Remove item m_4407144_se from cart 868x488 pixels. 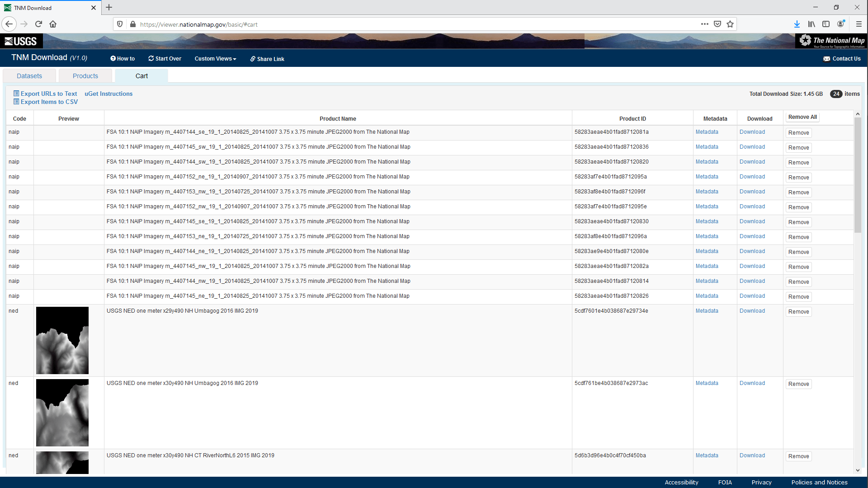798,133
